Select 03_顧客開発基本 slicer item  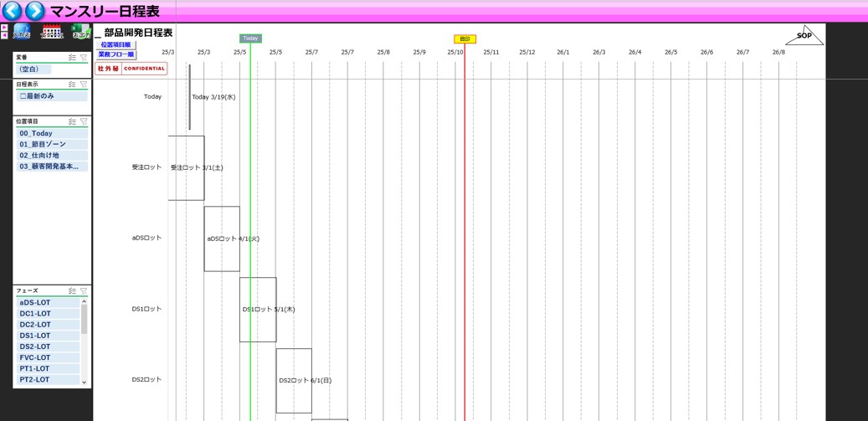tap(52, 167)
